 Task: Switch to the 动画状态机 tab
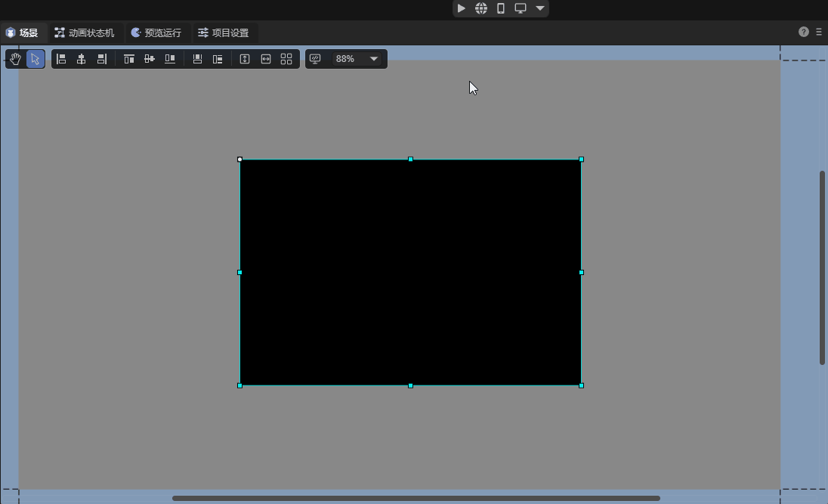pos(85,32)
